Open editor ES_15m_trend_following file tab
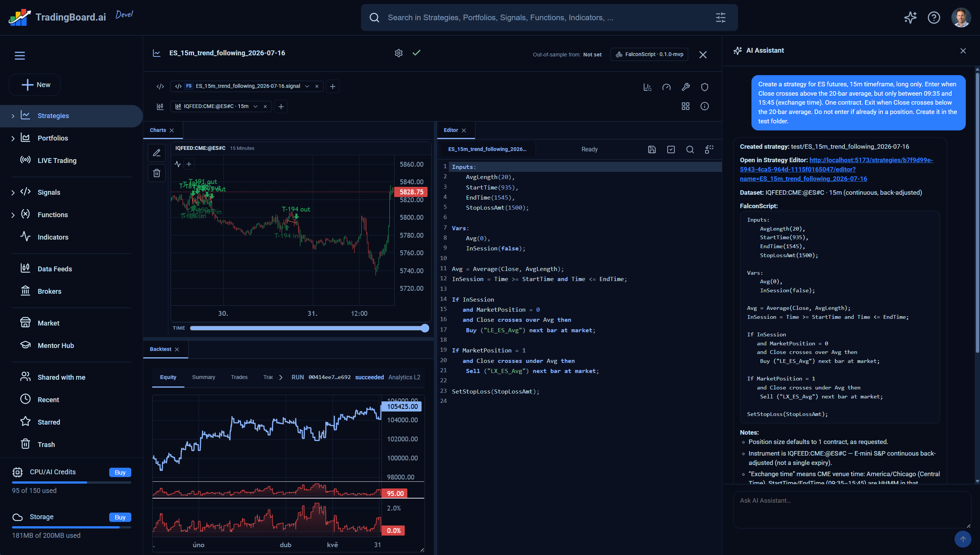The width and height of the screenshot is (980, 555). click(487, 149)
